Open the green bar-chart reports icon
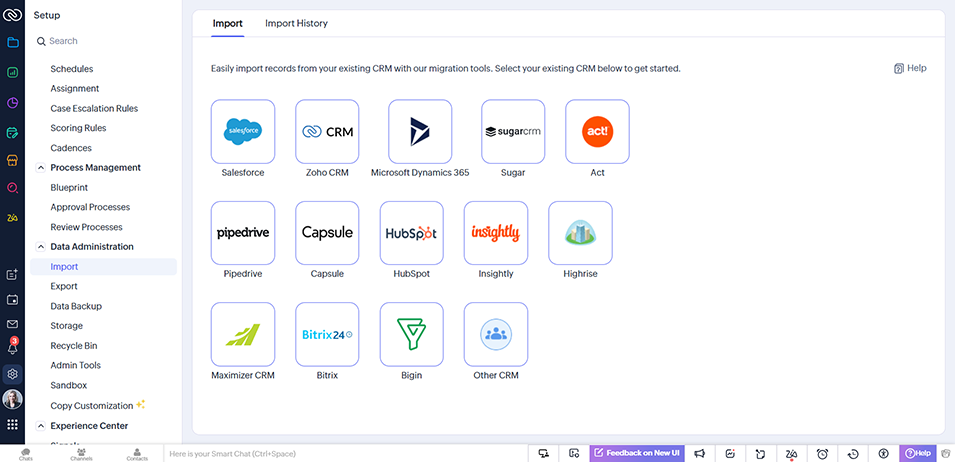This screenshot has height=462, width=955. 12,72
